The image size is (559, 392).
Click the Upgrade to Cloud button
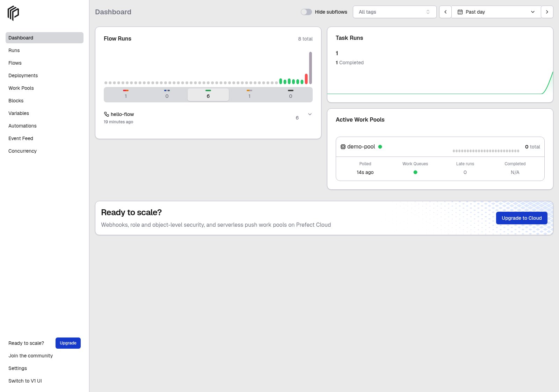click(x=522, y=218)
